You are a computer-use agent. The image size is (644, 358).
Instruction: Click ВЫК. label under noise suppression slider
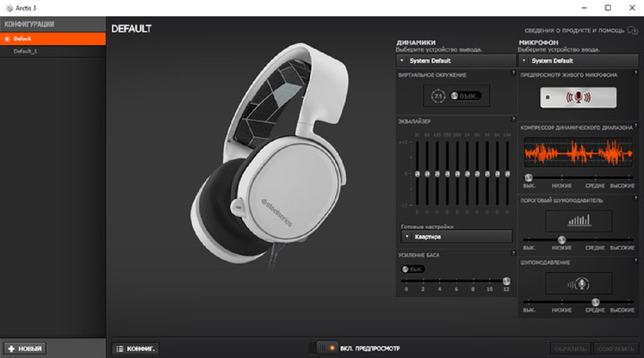pos(529,310)
